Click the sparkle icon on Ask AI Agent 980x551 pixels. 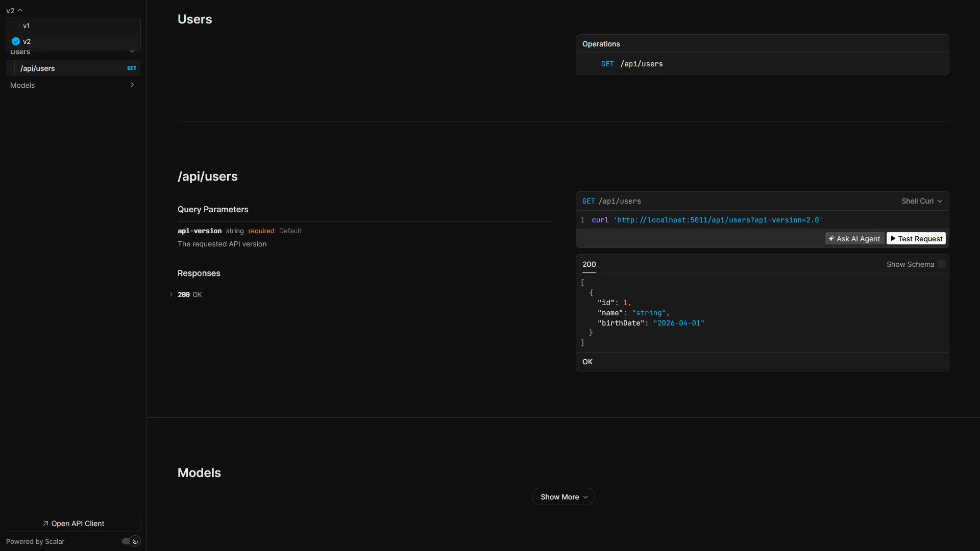coord(831,238)
